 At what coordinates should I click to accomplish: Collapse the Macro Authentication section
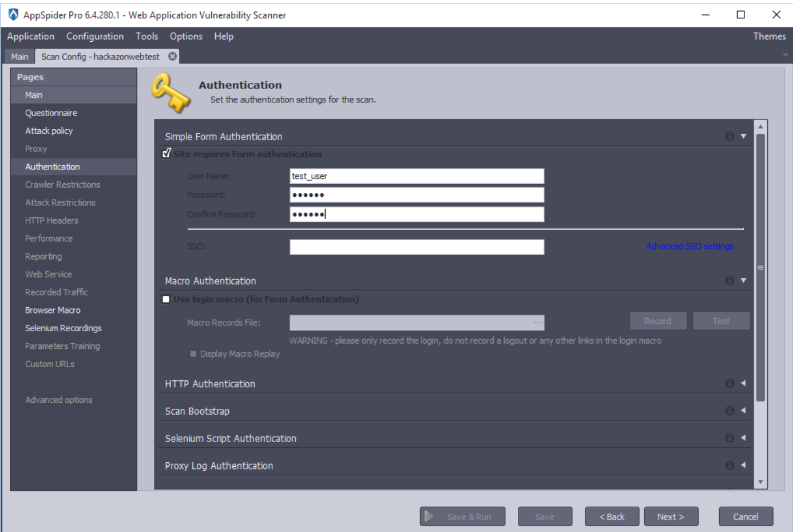743,280
